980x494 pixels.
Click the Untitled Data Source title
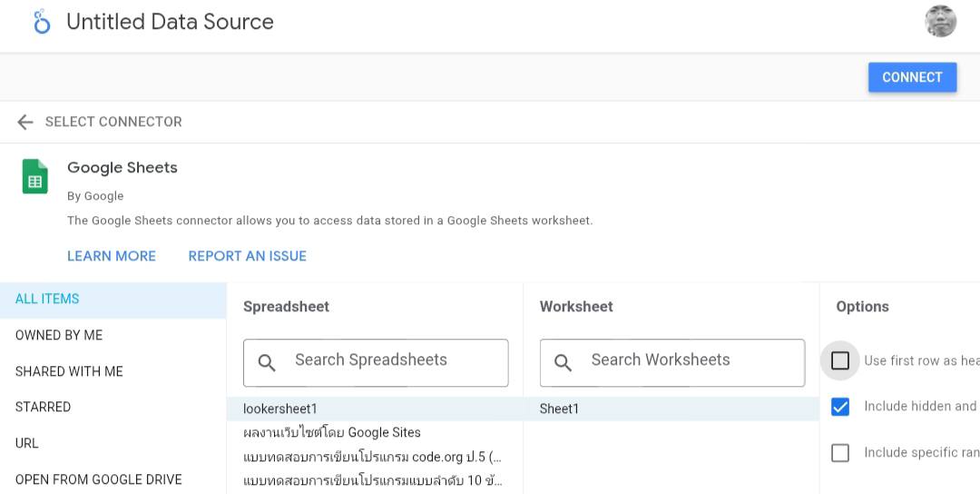(x=170, y=22)
